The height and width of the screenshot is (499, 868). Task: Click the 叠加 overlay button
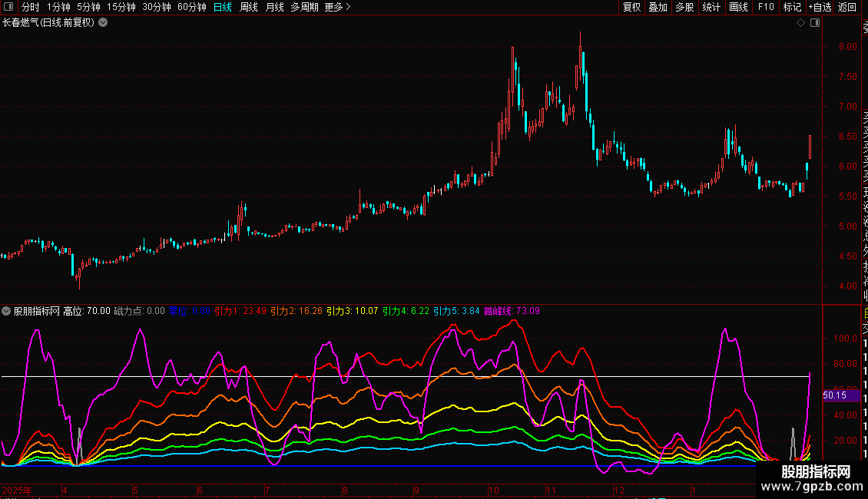click(658, 7)
